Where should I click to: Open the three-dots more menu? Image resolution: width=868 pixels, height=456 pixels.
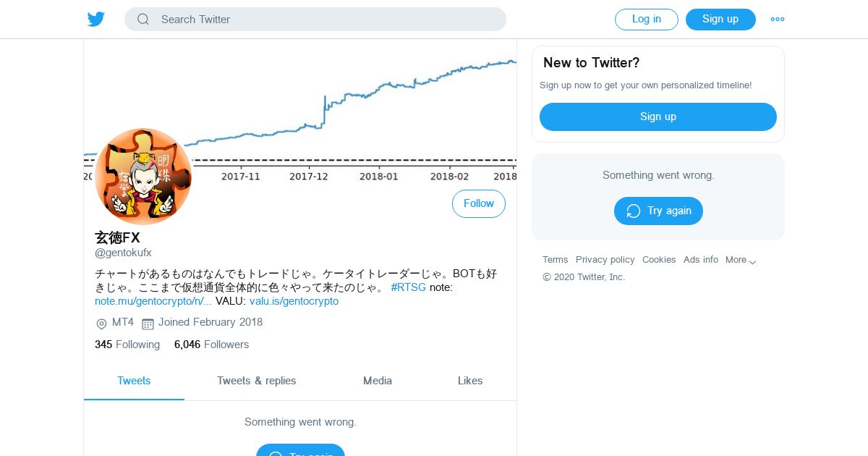click(778, 20)
